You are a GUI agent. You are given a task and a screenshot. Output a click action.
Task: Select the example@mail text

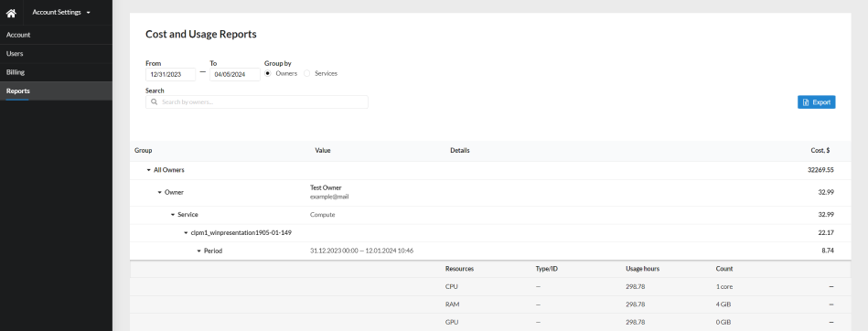pyautogui.click(x=329, y=197)
